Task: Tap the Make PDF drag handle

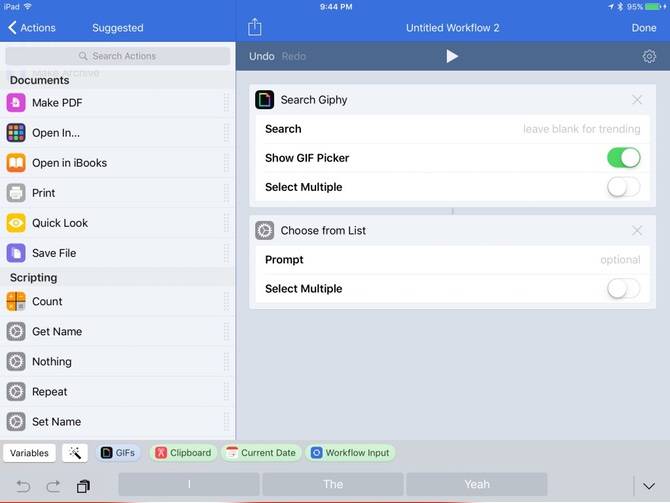Action: [x=226, y=103]
